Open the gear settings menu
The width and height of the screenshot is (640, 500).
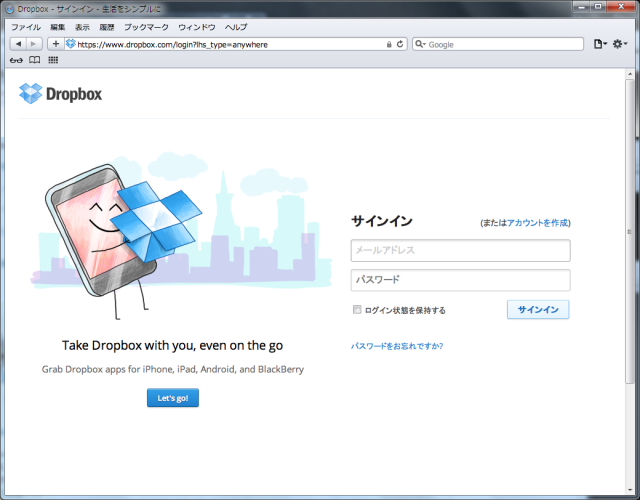click(x=620, y=44)
